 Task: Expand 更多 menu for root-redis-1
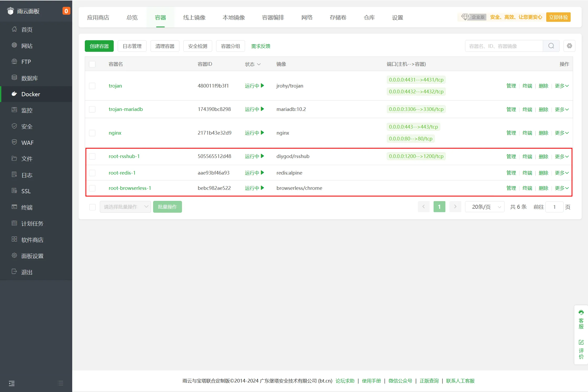click(562, 173)
